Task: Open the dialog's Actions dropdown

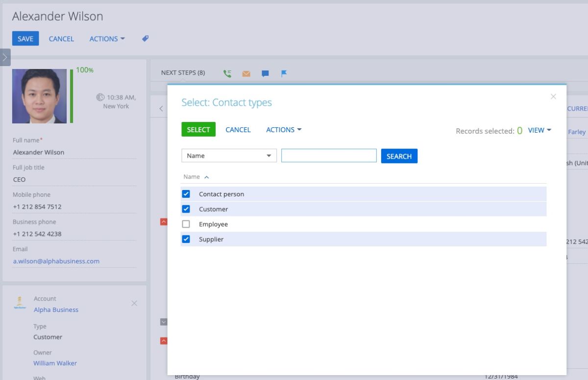Action: (x=284, y=130)
